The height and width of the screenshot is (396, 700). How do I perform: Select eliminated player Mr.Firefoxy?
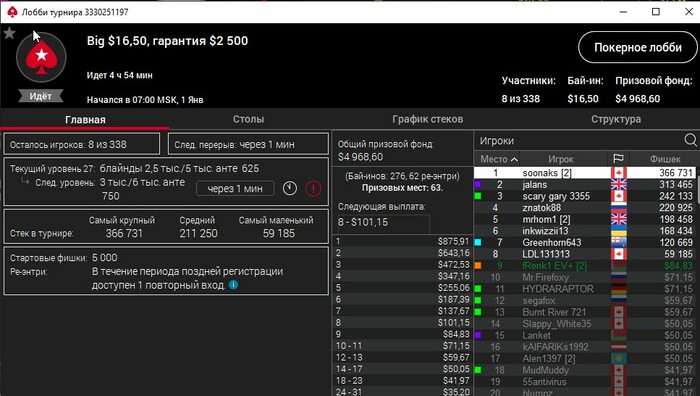tap(584, 277)
